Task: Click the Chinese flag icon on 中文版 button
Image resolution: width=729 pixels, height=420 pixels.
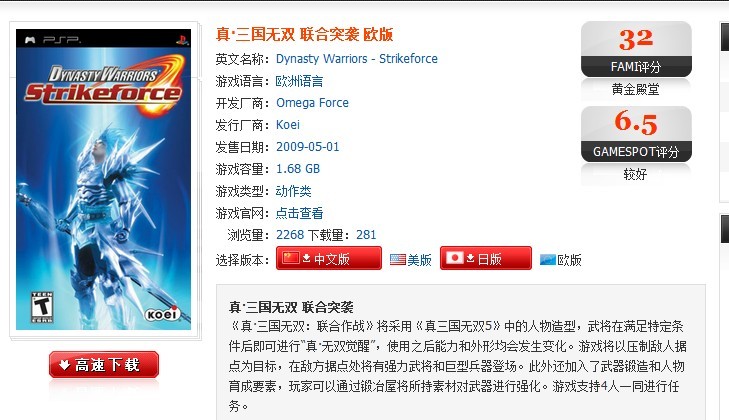Action: tap(291, 258)
